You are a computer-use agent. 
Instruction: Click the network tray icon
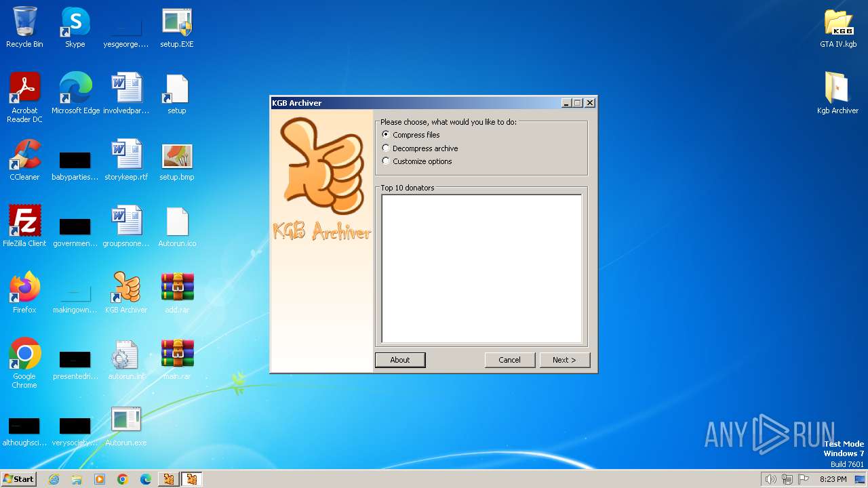point(787,479)
